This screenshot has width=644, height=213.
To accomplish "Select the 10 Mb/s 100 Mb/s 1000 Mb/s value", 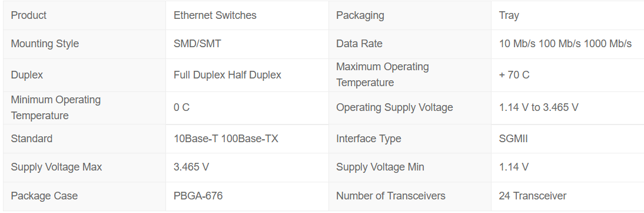I will pyautogui.click(x=565, y=44).
